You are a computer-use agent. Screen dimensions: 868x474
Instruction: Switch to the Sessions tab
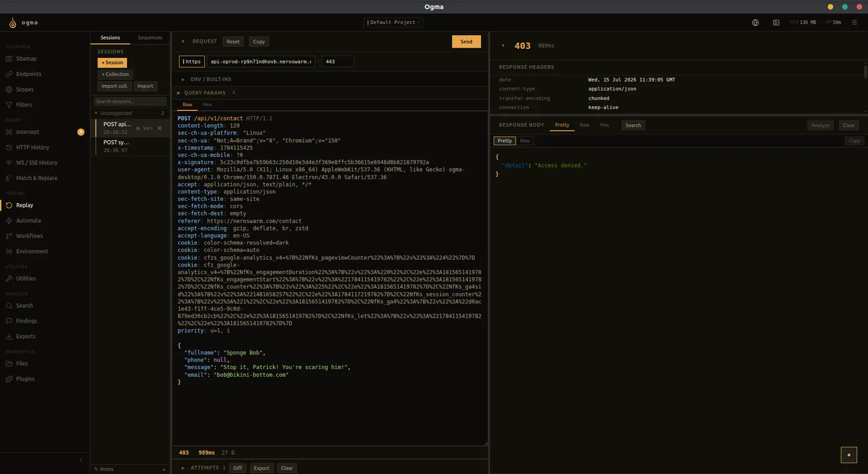point(110,38)
